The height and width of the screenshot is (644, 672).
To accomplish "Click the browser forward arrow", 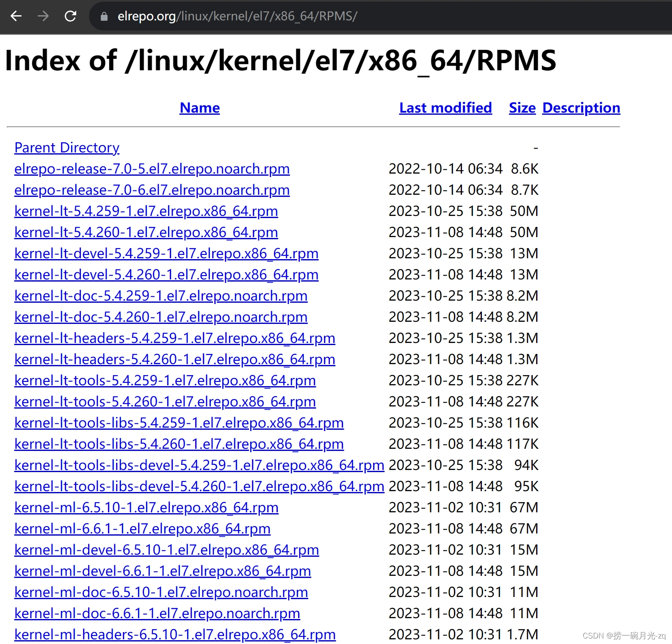I will (43, 16).
